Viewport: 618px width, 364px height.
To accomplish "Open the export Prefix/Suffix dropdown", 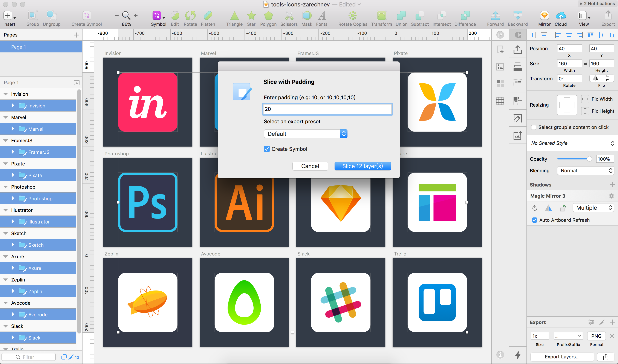I will coord(568,336).
